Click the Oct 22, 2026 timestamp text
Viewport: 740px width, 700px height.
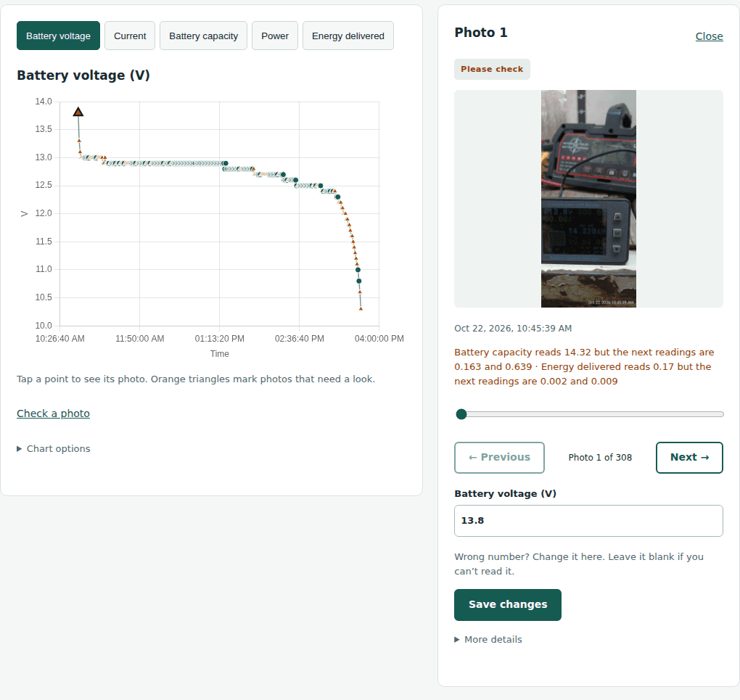pyautogui.click(x=513, y=329)
